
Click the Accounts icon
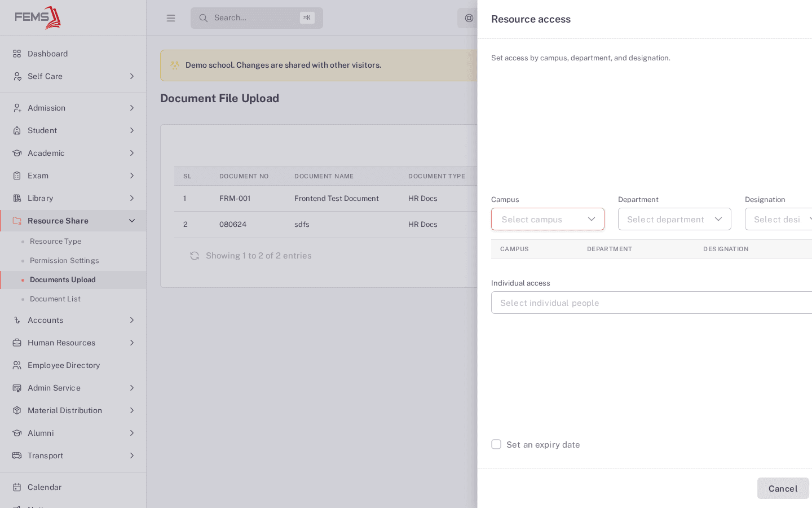click(17, 320)
